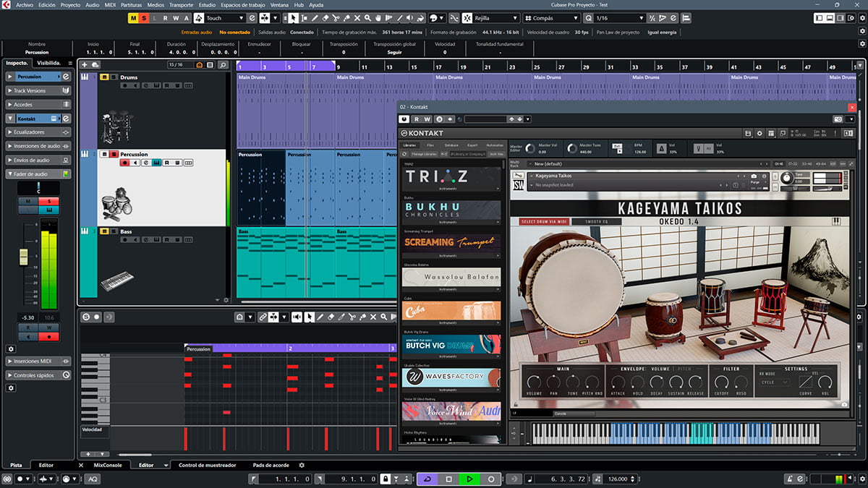Open the Transporte menu
The width and height of the screenshot is (868, 488).
click(x=181, y=4)
